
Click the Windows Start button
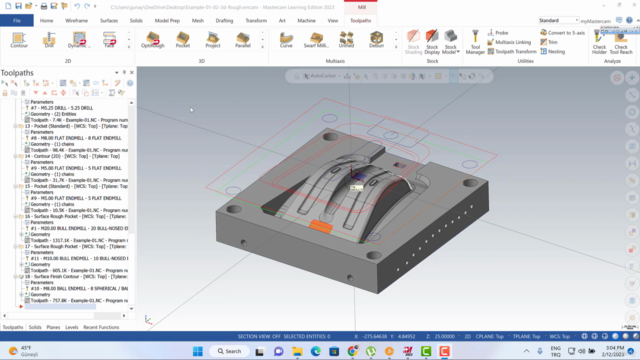(x=198, y=351)
